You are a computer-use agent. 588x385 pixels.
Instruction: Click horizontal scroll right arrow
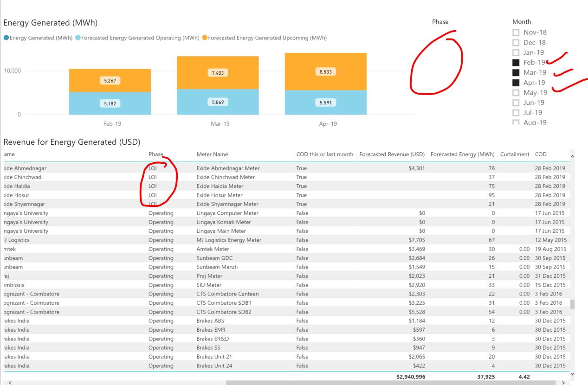point(564,383)
